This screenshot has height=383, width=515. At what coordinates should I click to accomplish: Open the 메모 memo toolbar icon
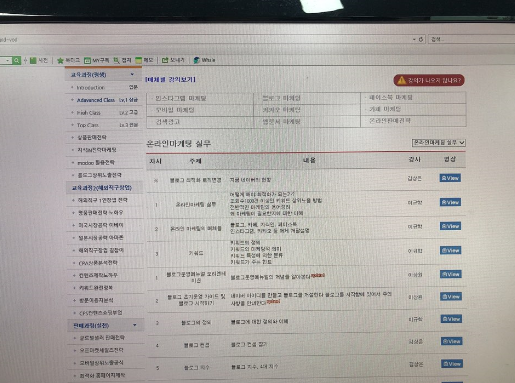[x=144, y=60]
